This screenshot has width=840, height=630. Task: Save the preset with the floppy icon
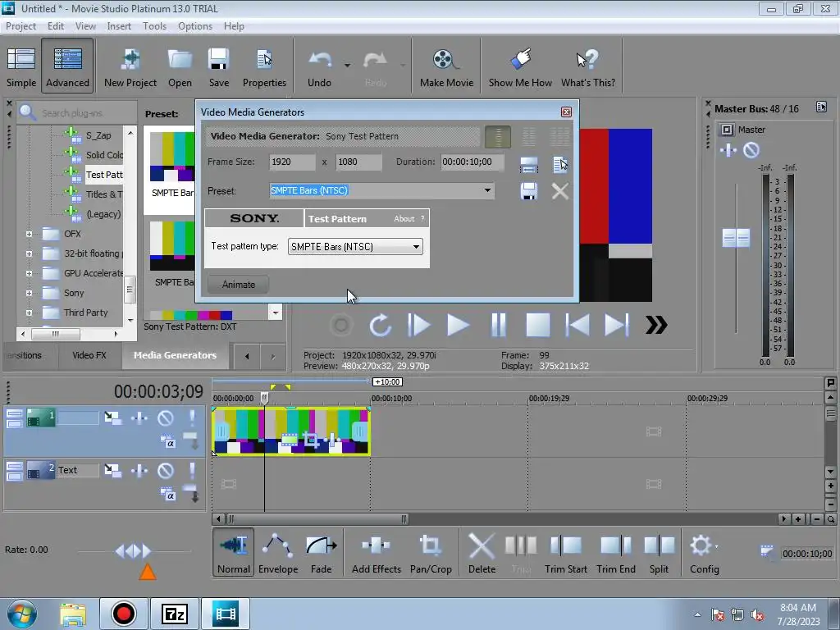pyautogui.click(x=529, y=191)
